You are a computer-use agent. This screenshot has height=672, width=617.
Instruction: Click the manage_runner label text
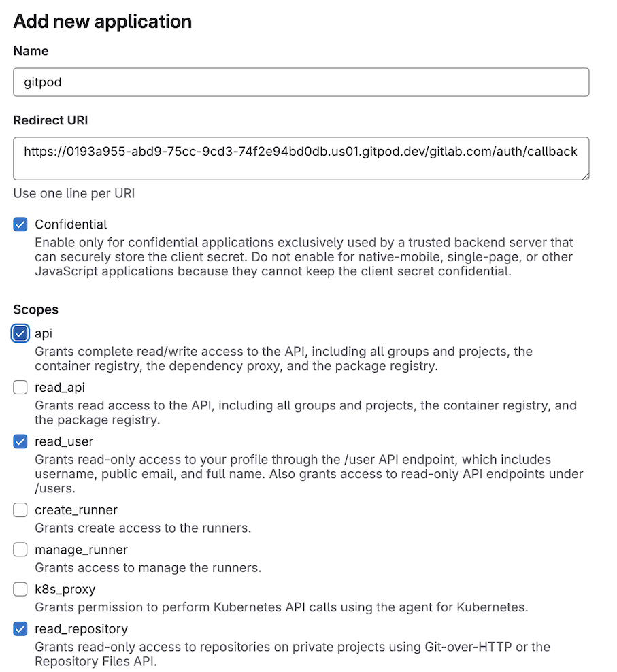pyautogui.click(x=81, y=550)
